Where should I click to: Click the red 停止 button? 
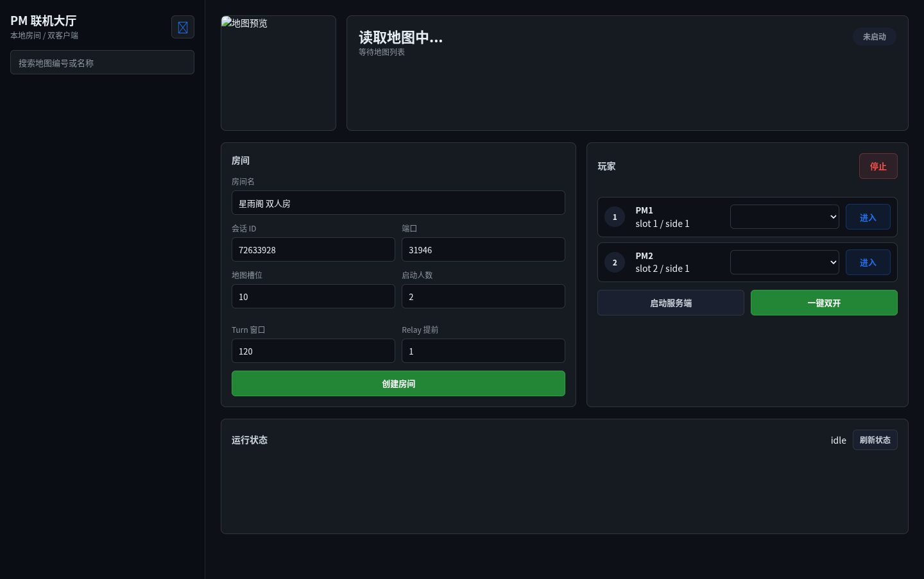[878, 166]
